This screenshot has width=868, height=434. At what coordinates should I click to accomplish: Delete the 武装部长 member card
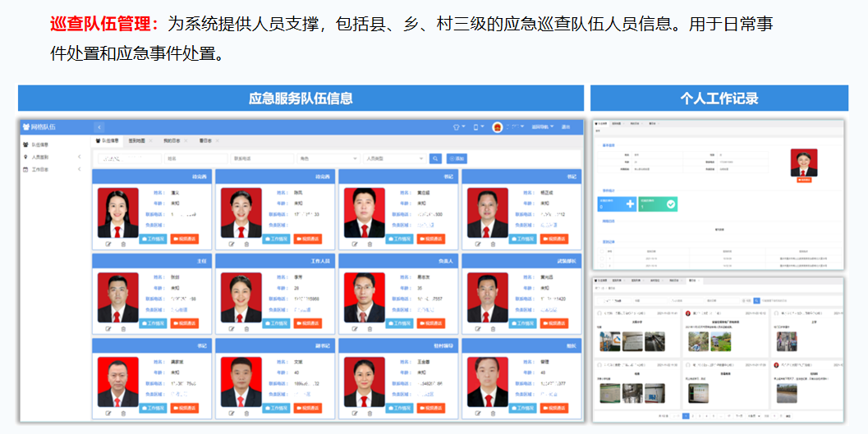[493, 328]
